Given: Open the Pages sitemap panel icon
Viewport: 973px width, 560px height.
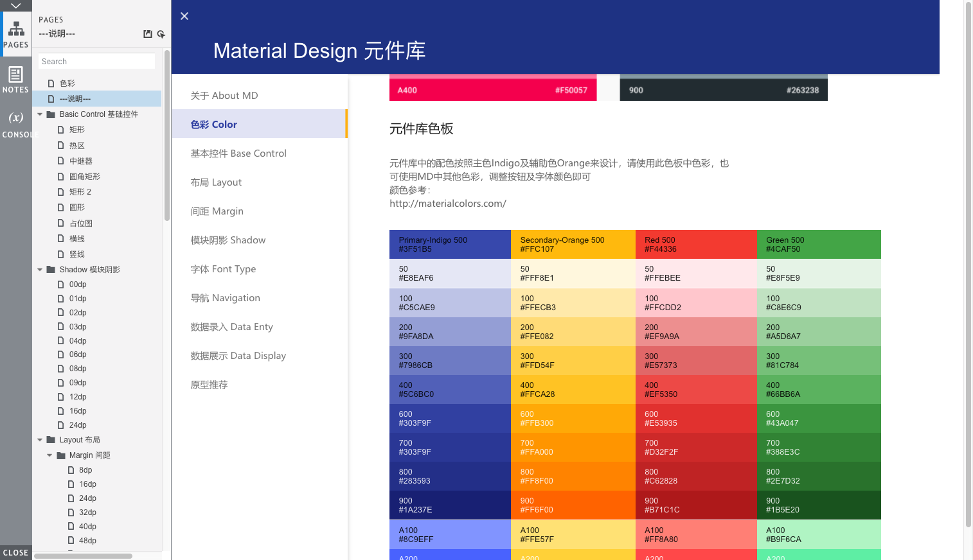Looking at the screenshot, I should pos(16,30).
